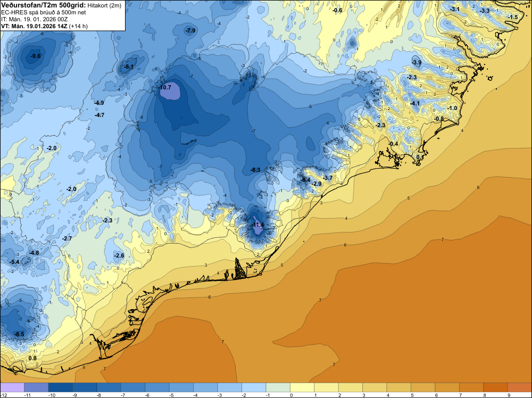This screenshot has height=398, width=532.
Task: Select the -3.9 temperature label
Action: click(x=417, y=62)
